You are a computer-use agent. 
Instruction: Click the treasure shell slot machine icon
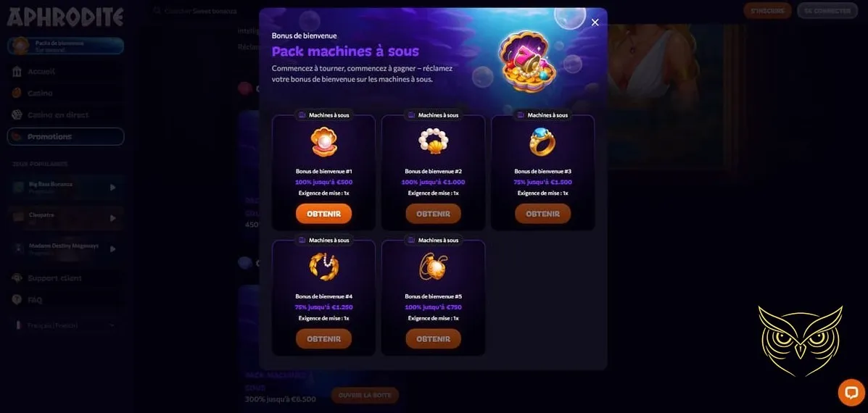(x=527, y=62)
